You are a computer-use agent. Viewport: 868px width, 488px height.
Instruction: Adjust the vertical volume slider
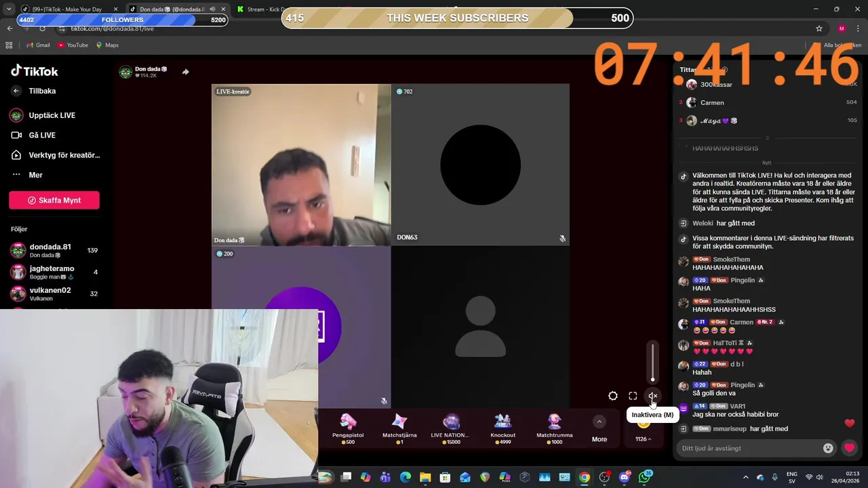coord(652,363)
